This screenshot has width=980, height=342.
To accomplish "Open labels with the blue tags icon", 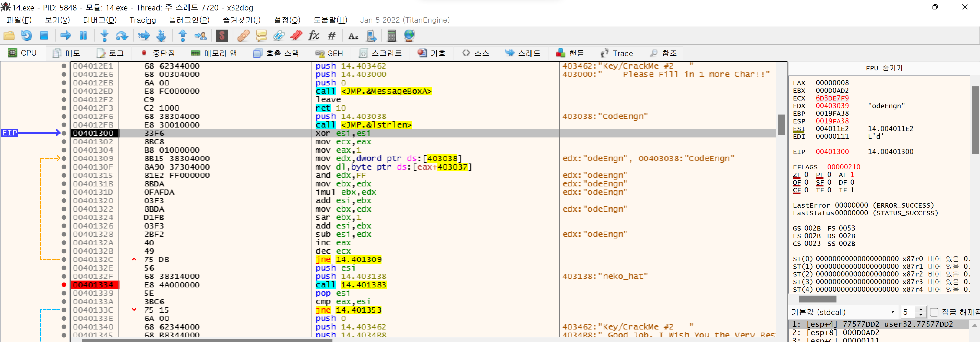I will pos(279,36).
